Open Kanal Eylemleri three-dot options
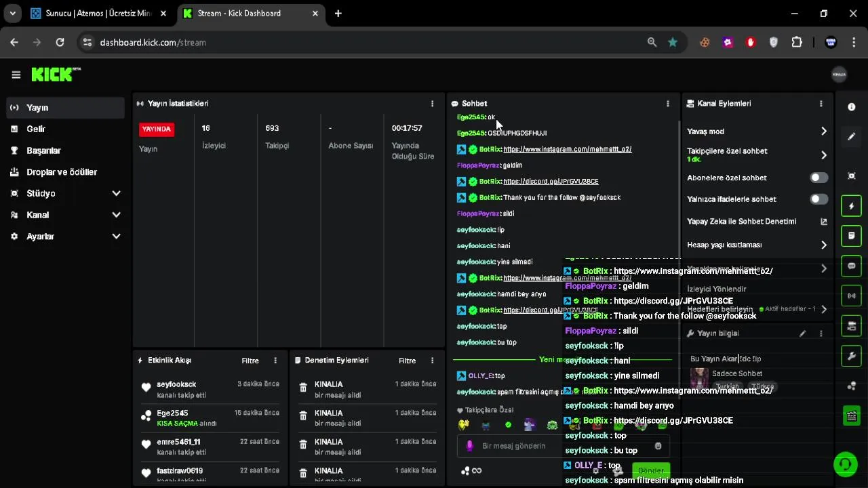 pyautogui.click(x=821, y=104)
